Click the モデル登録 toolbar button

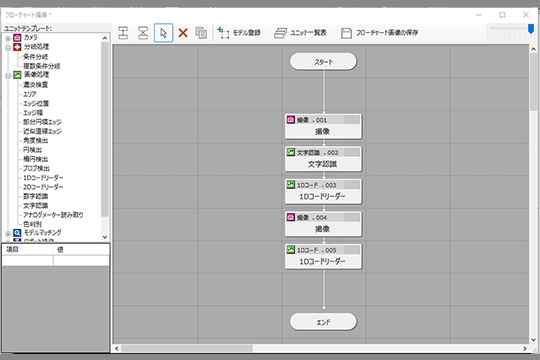click(x=239, y=33)
